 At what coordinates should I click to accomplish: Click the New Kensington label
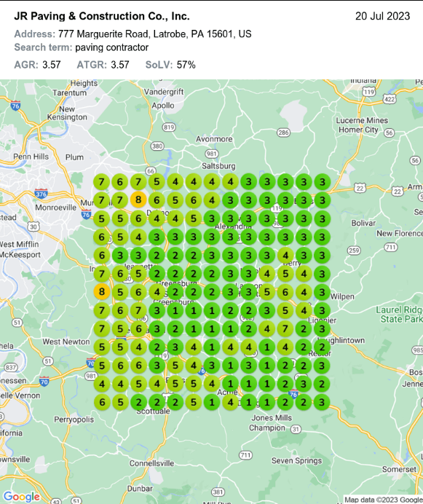[67, 113]
